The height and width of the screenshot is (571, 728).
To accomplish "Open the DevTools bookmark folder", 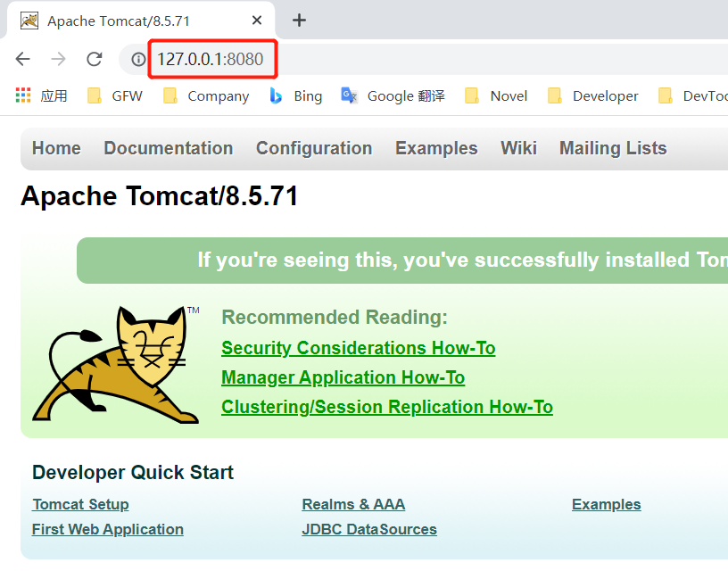I will click(x=692, y=95).
